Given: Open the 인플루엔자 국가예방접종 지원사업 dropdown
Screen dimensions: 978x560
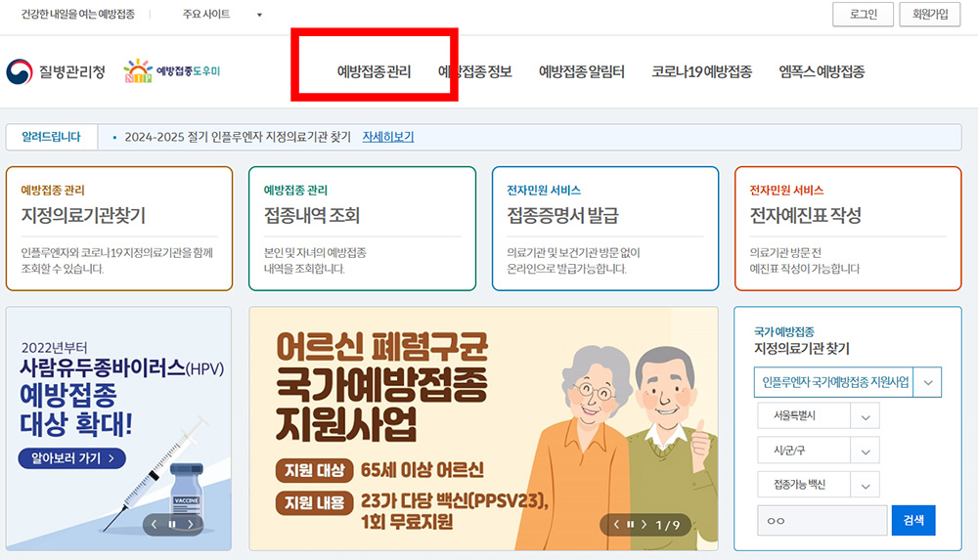Looking at the screenshot, I should click(847, 382).
